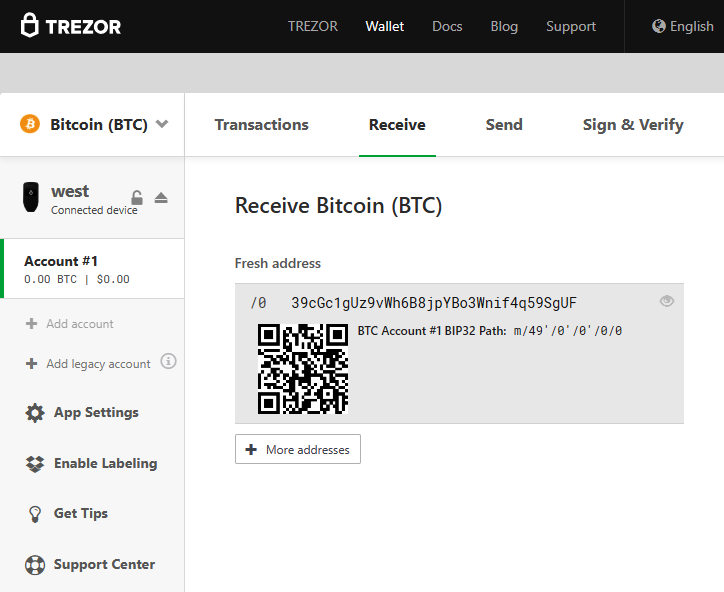Switch to the Send tab
The width and height of the screenshot is (724, 592).
tap(504, 125)
